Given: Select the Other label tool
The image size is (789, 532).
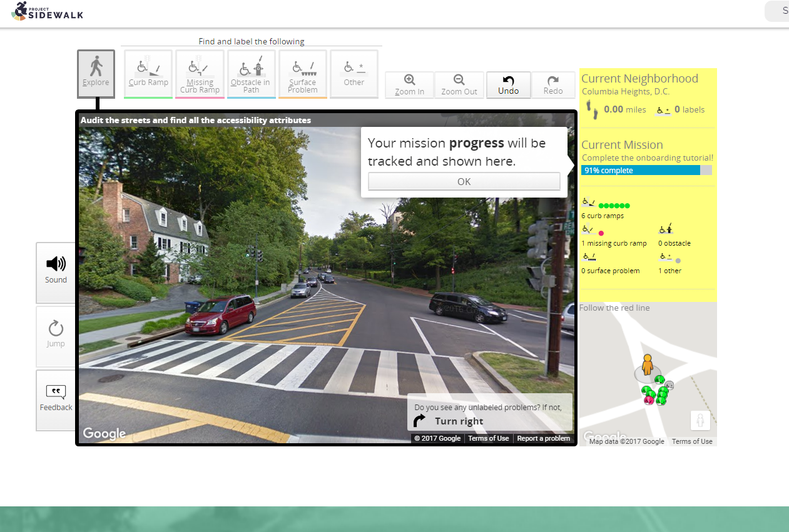Looking at the screenshot, I should pyautogui.click(x=354, y=74).
